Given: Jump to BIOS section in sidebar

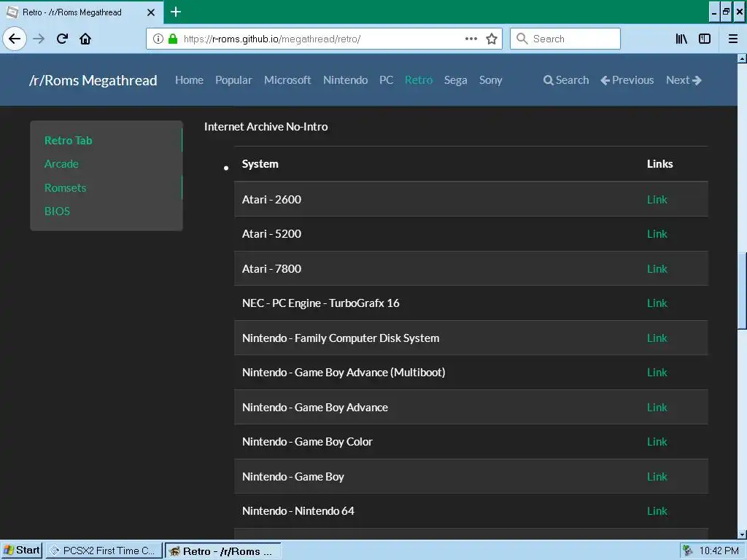Looking at the screenshot, I should (x=57, y=211).
